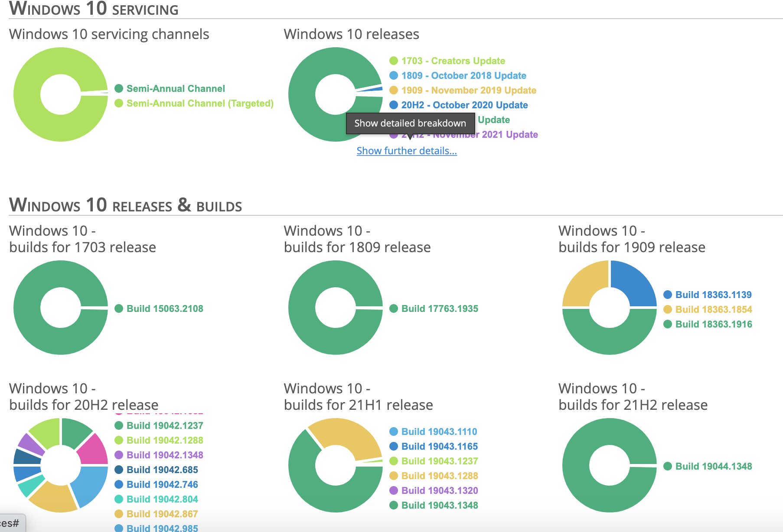Viewport: 783px width, 532px height.
Task: Click Build 15063.2108 legend label
Action: 165,308
